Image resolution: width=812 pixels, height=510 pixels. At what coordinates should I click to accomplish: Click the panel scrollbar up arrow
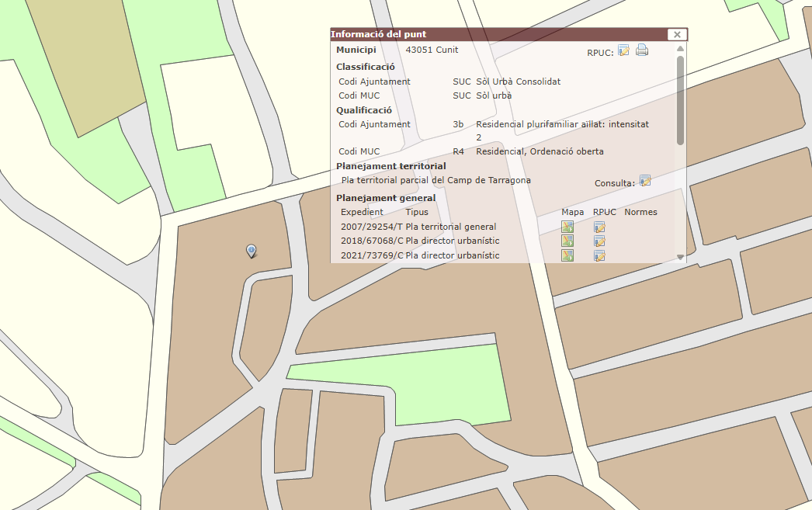pyautogui.click(x=681, y=49)
